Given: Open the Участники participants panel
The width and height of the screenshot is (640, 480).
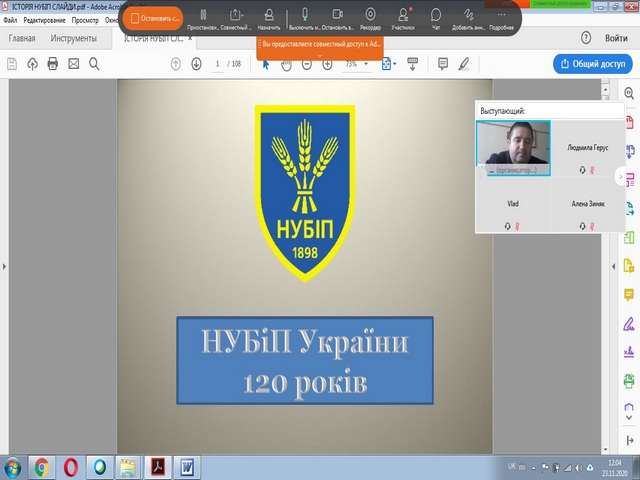Looking at the screenshot, I should 403,19.
